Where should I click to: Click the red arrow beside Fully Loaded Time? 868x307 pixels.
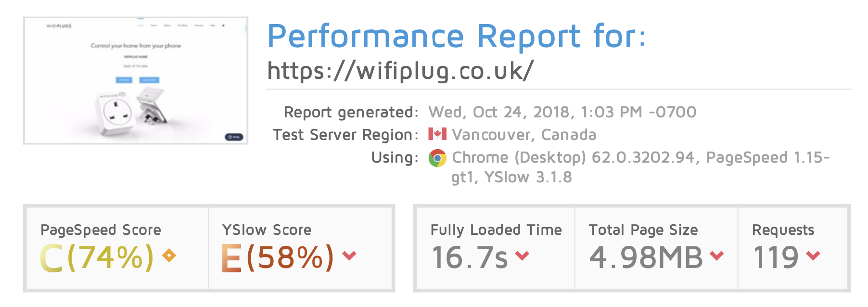pos(522,255)
